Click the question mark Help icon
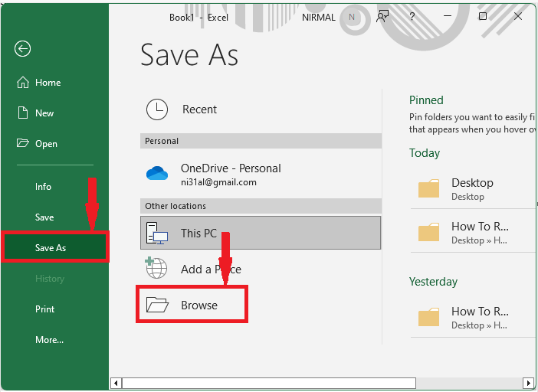538x392 pixels. tap(412, 16)
